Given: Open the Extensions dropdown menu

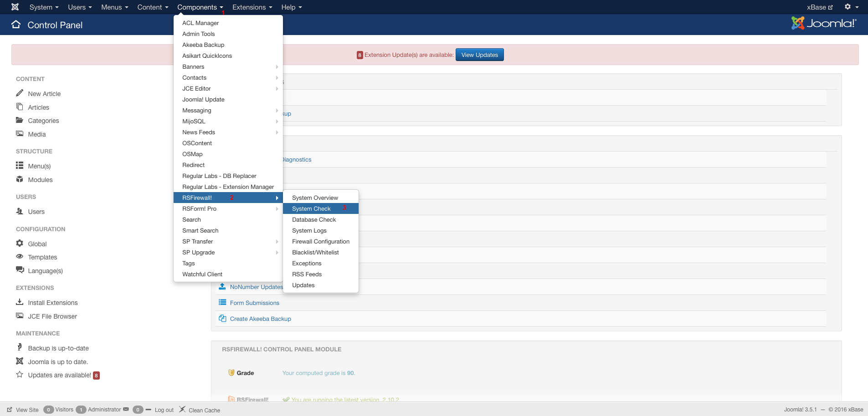Looking at the screenshot, I should 252,7.
